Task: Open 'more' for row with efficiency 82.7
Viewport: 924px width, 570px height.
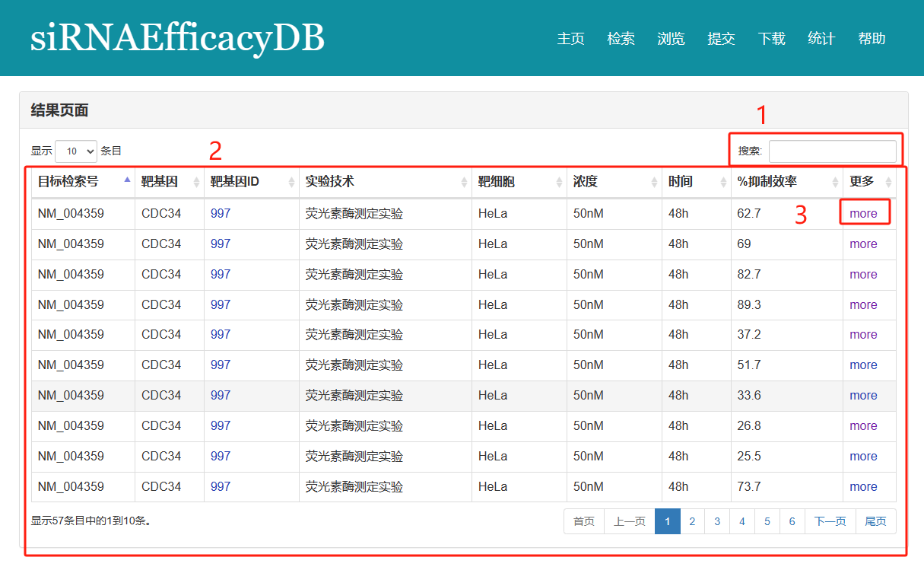Action: click(863, 275)
